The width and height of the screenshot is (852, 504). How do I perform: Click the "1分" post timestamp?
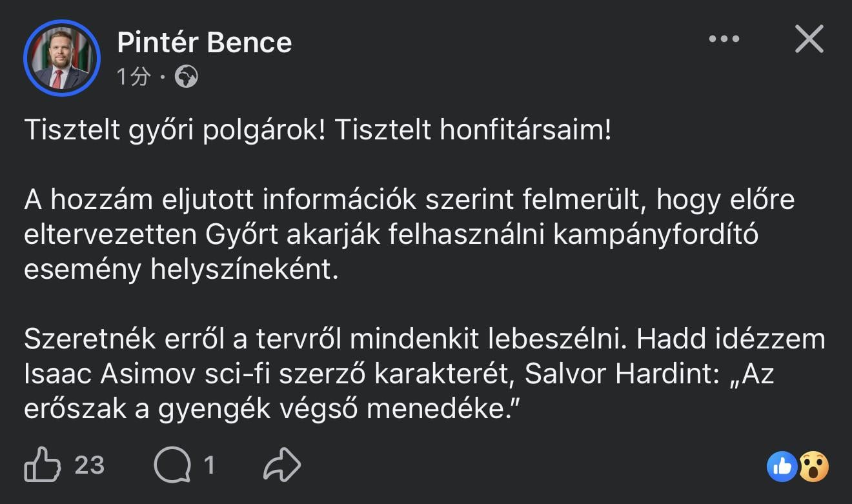[x=134, y=77]
